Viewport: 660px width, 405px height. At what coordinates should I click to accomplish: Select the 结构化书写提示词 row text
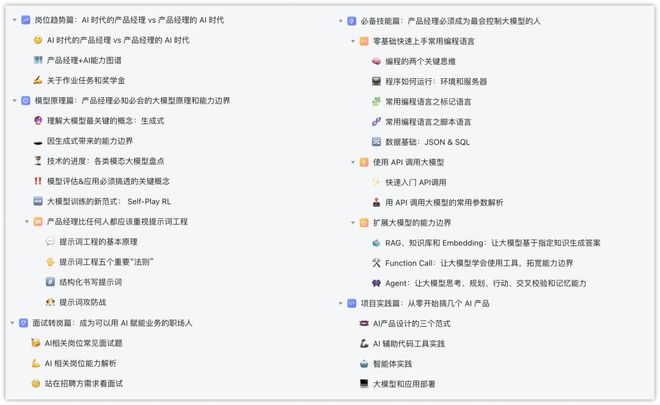90,282
